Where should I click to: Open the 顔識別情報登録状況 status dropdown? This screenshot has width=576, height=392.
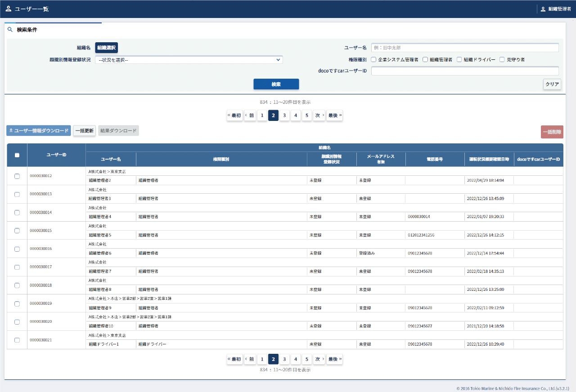coord(189,60)
